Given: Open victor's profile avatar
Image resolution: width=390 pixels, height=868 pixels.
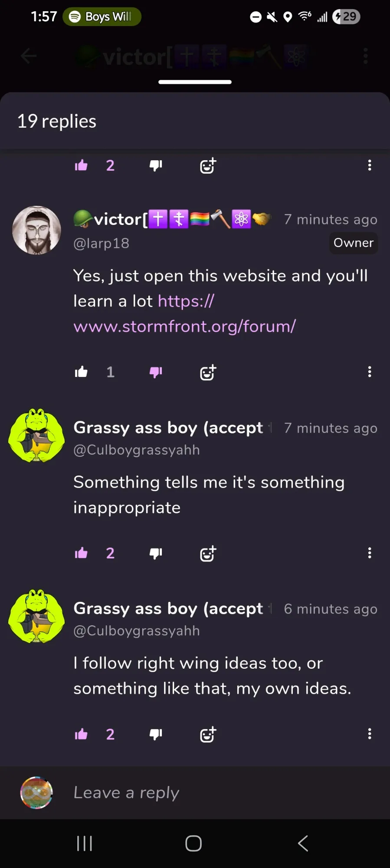Looking at the screenshot, I should 36,230.
